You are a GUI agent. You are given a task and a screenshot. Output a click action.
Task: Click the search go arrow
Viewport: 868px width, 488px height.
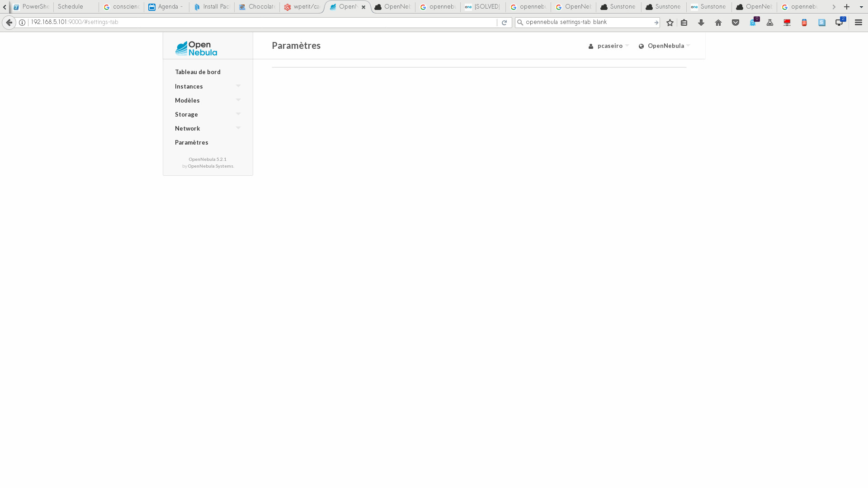point(656,22)
